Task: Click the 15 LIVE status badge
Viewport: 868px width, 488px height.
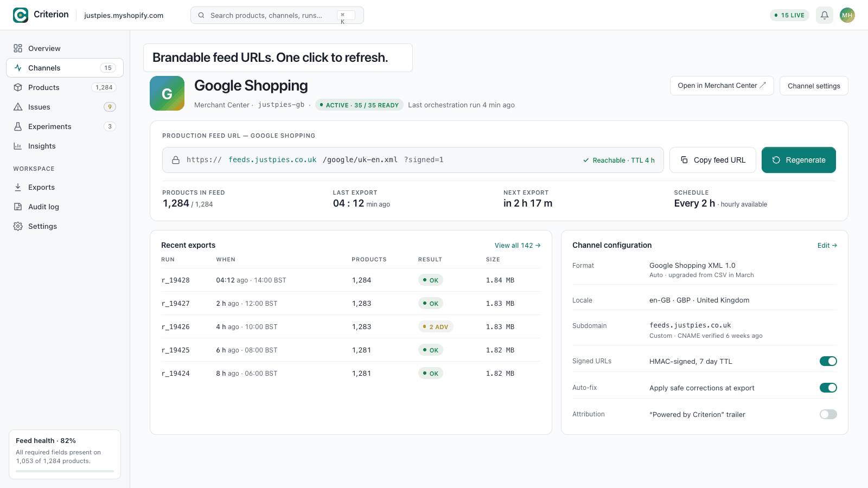Action: click(789, 15)
